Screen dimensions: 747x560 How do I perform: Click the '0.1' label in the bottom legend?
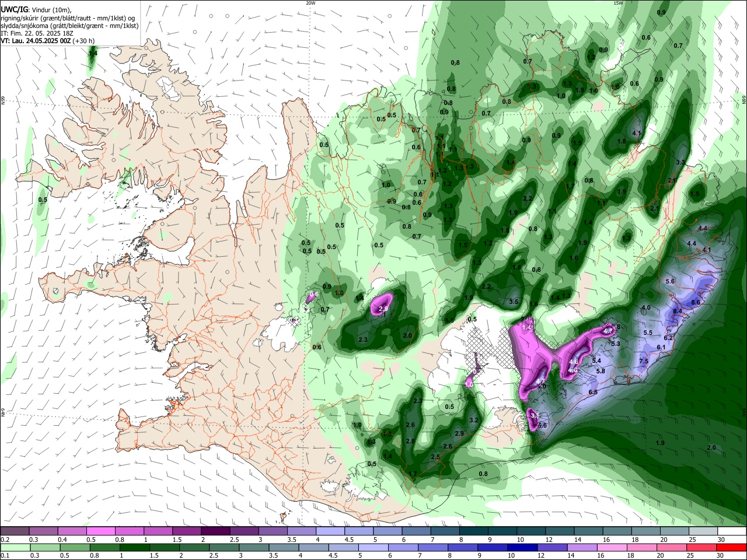(x=5, y=556)
